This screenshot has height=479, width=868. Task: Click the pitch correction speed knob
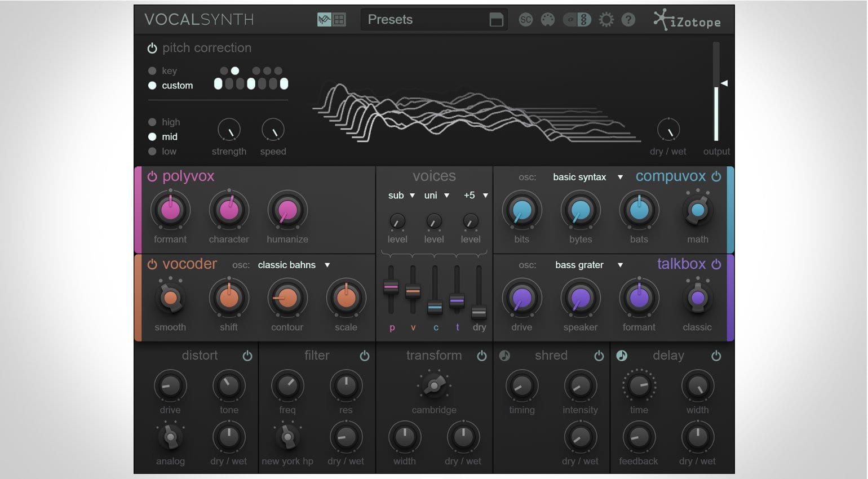pyautogui.click(x=273, y=130)
